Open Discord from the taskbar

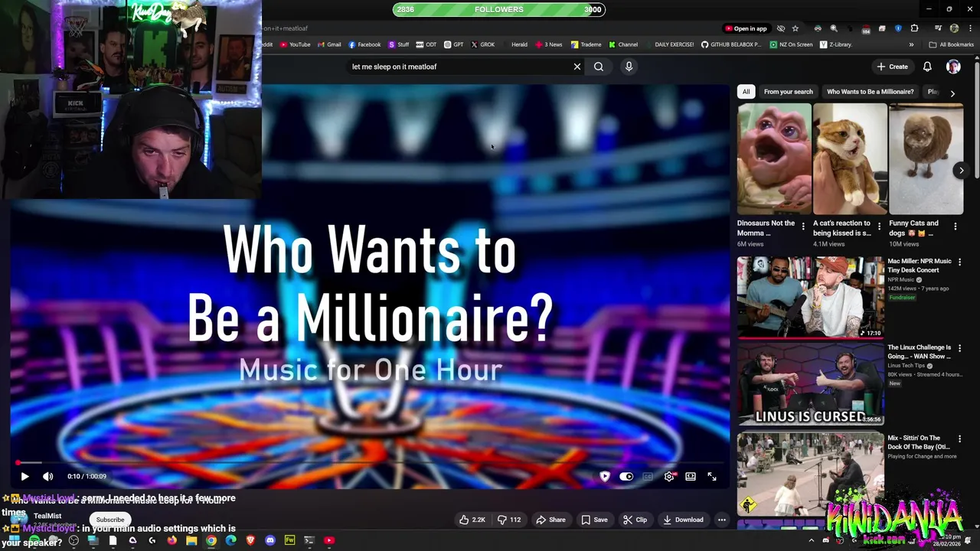coord(269,540)
